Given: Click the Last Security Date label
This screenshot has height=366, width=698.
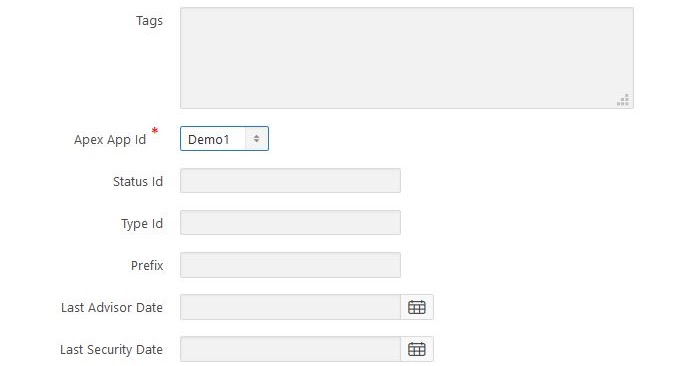Looking at the screenshot, I should point(111,350).
